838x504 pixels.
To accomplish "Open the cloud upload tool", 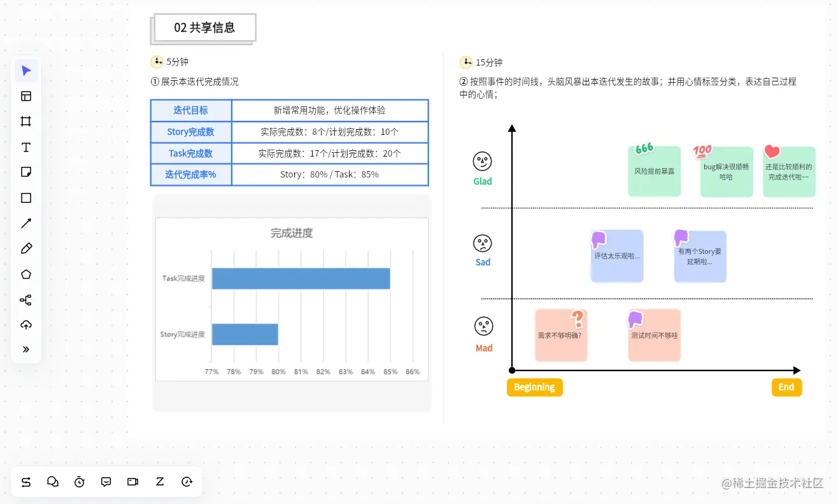I will 26,325.
